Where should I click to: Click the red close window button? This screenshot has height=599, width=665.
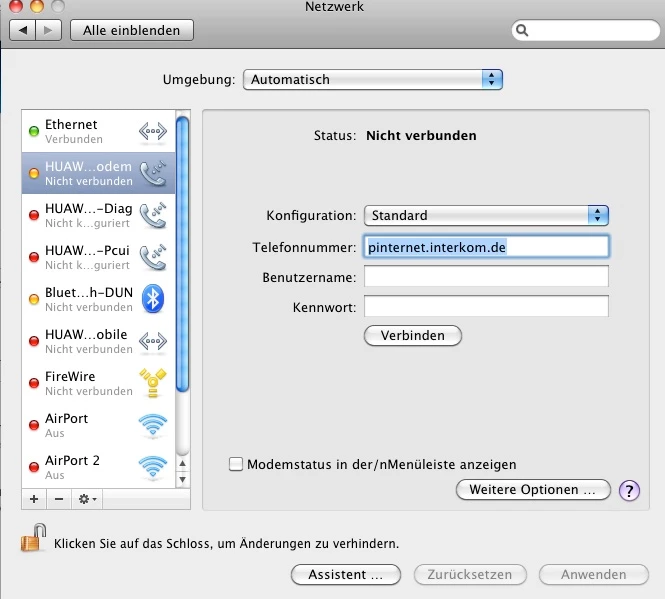(x=16, y=6)
